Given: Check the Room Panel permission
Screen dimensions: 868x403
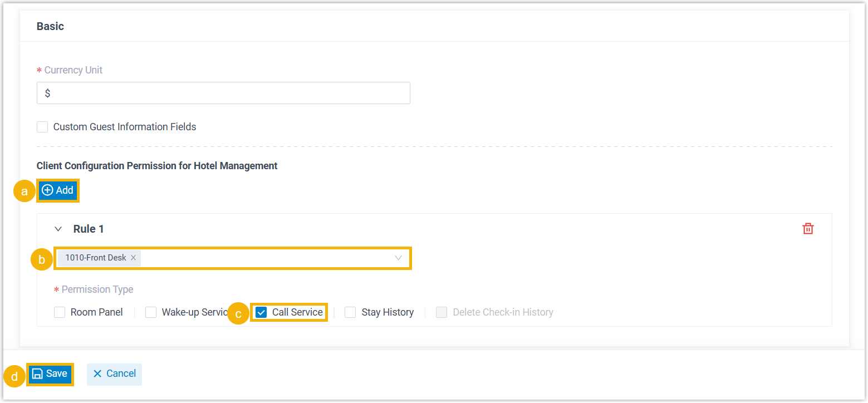Looking at the screenshot, I should pyautogui.click(x=60, y=312).
